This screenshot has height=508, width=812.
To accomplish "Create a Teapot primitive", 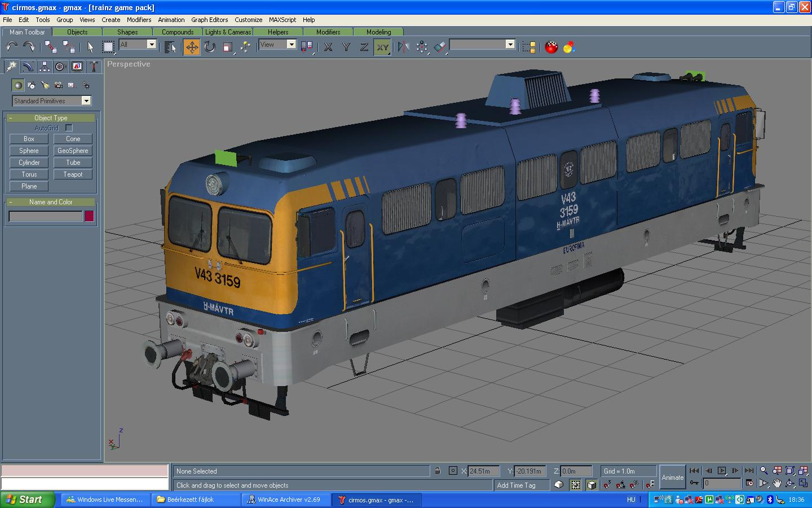I will point(73,174).
